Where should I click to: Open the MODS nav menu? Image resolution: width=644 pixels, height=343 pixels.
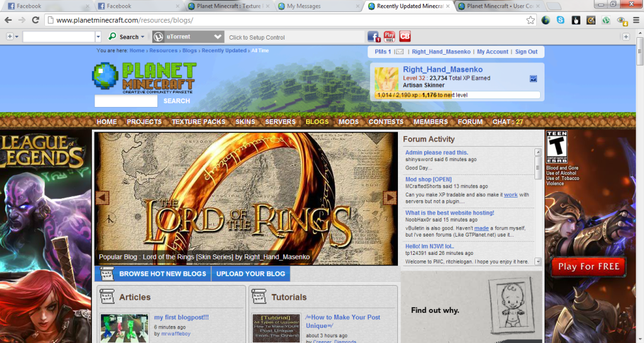(349, 121)
